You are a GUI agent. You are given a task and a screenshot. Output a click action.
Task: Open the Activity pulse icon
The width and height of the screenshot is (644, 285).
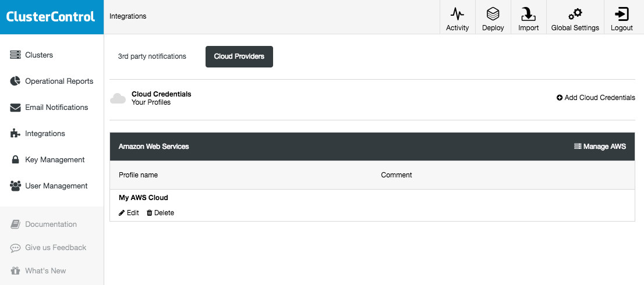457,14
